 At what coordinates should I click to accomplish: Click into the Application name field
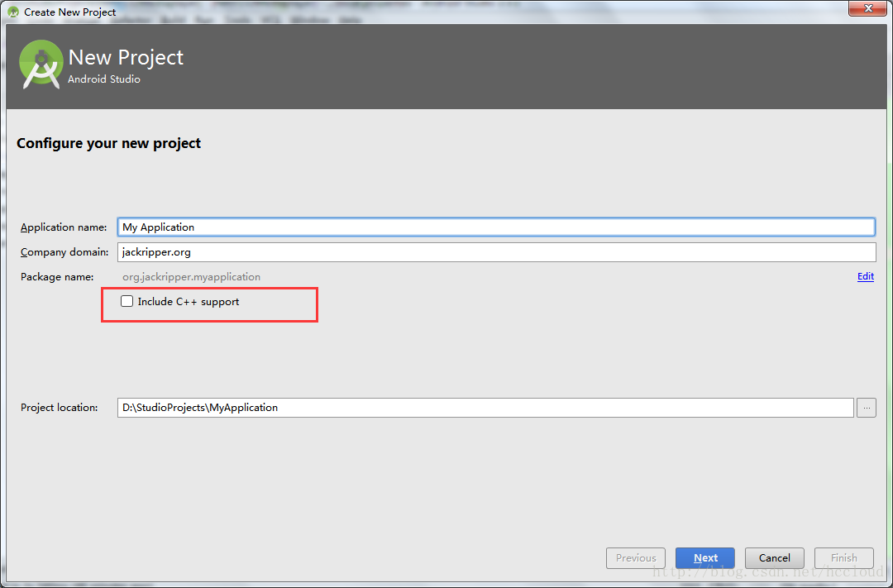pyautogui.click(x=496, y=227)
